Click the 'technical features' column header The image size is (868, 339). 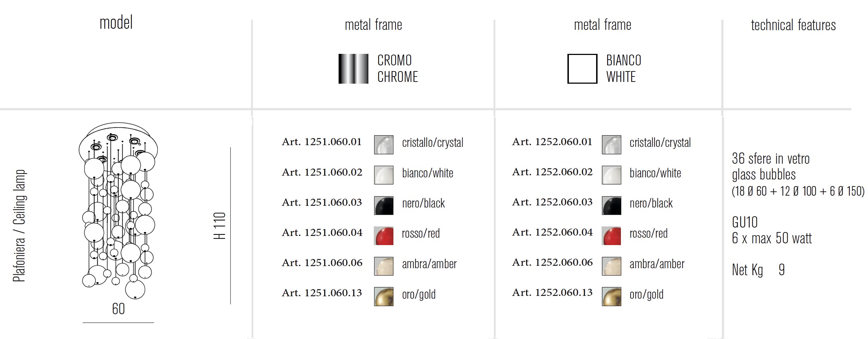pyautogui.click(x=793, y=25)
